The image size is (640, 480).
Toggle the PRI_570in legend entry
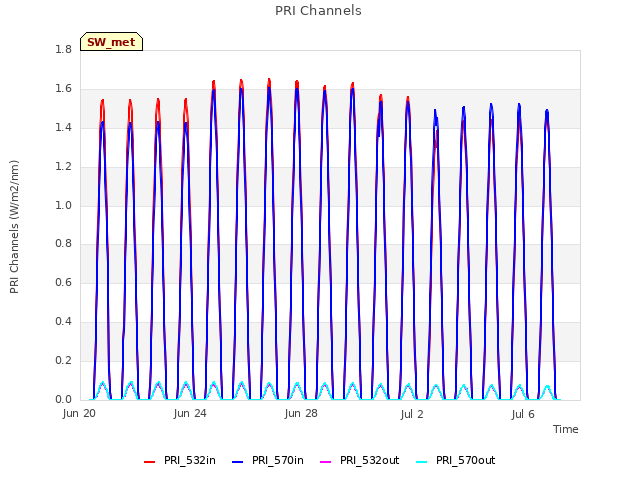(268, 460)
